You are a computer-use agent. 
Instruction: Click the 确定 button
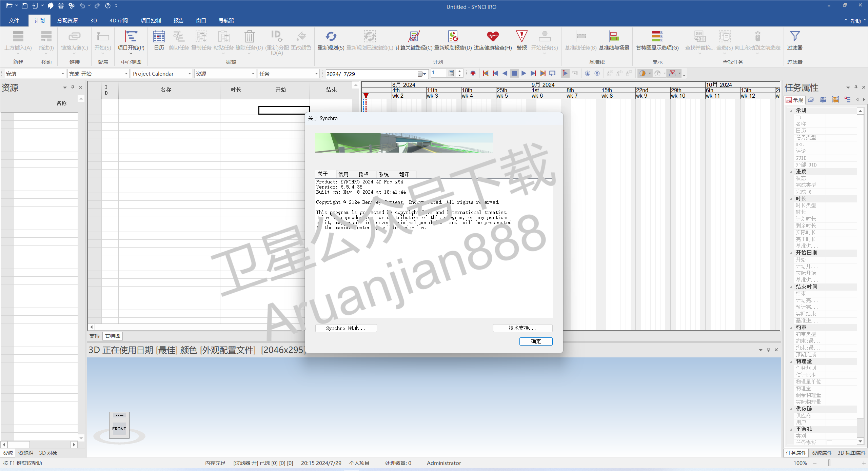tap(536, 341)
